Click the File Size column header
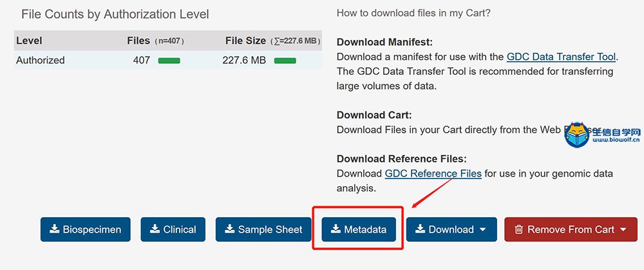 coord(245,41)
